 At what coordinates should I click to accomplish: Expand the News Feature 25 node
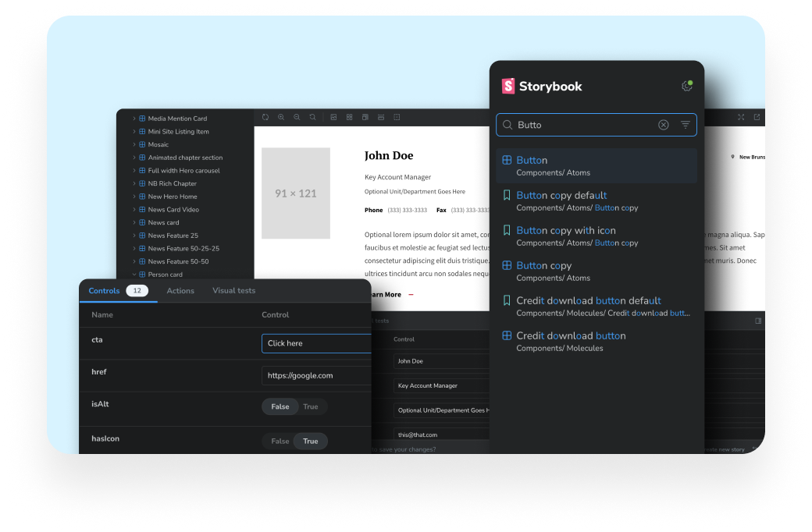click(x=134, y=236)
